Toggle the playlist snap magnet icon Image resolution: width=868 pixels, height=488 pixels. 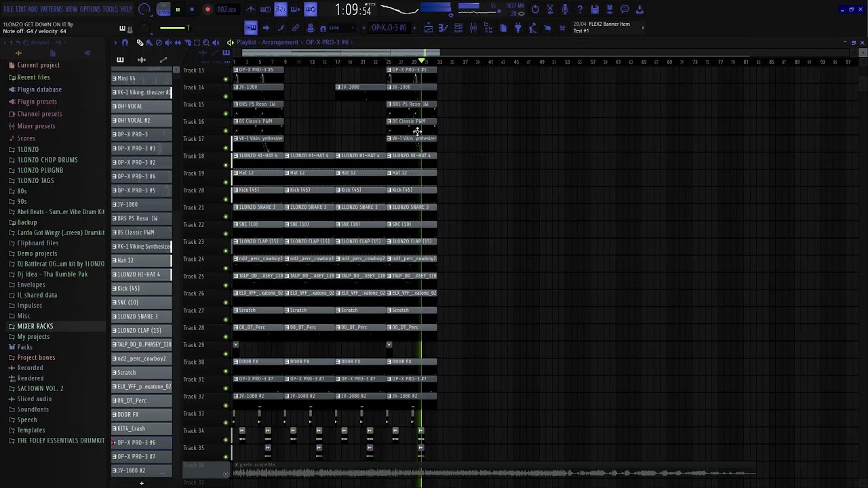(125, 43)
